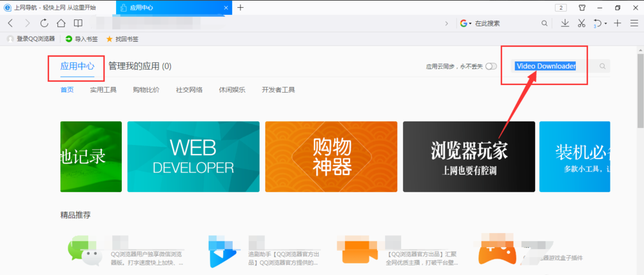Open the WEB DEVELOPER banner
Screen dimensions: 644x275
(x=193, y=156)
